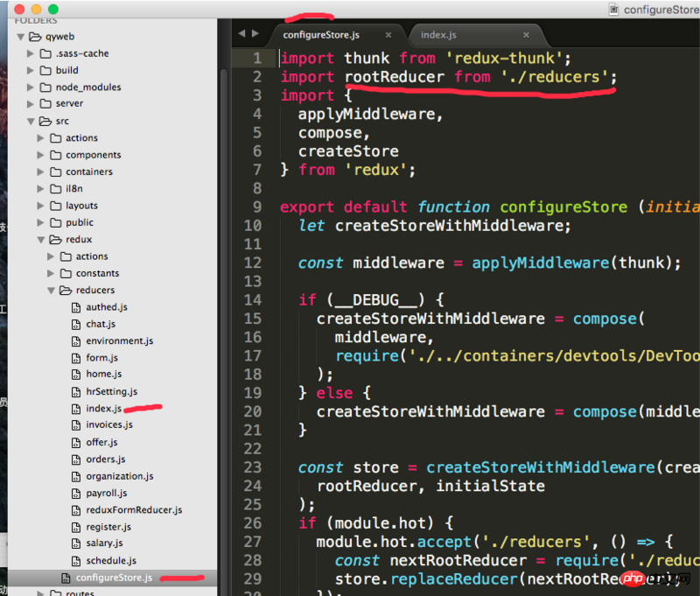The width and height of the screenshot is (700, 596).
Task: Switch to the index.js tab
Action: pyautogui.click(x=439, y=35)
